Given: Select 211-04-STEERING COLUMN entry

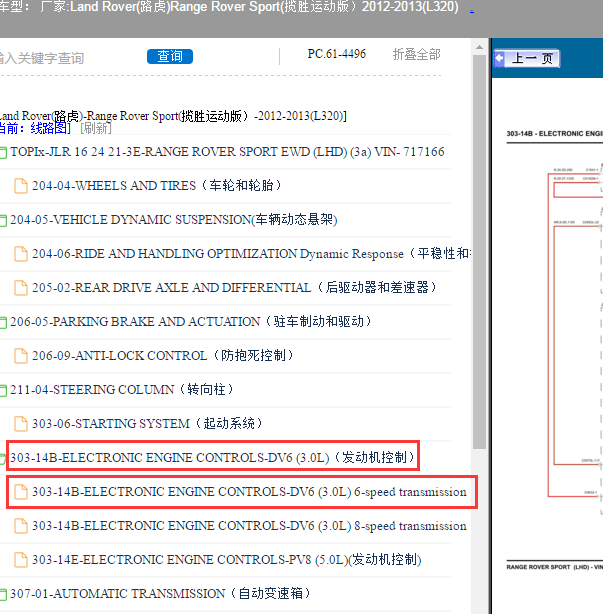Looking at the screenshot, I should tap(122, 390).
